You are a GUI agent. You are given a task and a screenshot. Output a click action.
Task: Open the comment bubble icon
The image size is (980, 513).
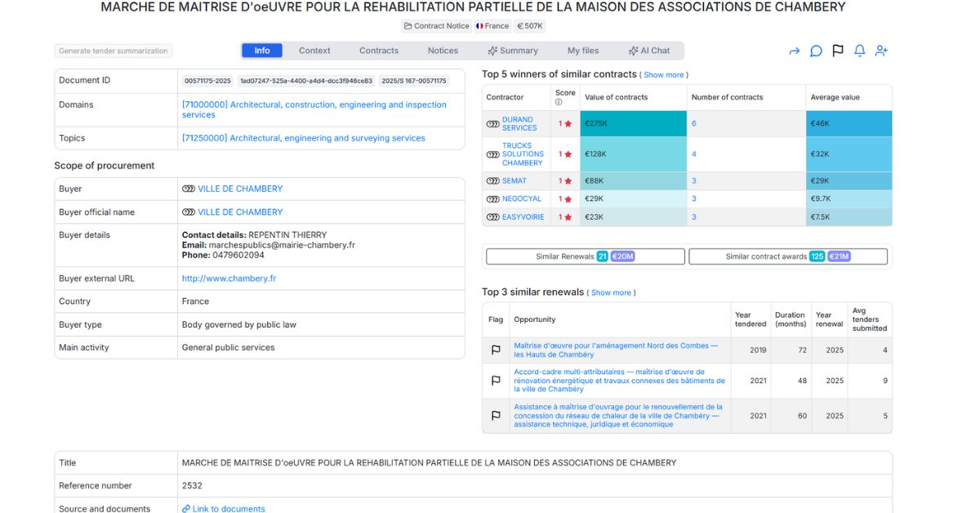(x=816, y=51)
